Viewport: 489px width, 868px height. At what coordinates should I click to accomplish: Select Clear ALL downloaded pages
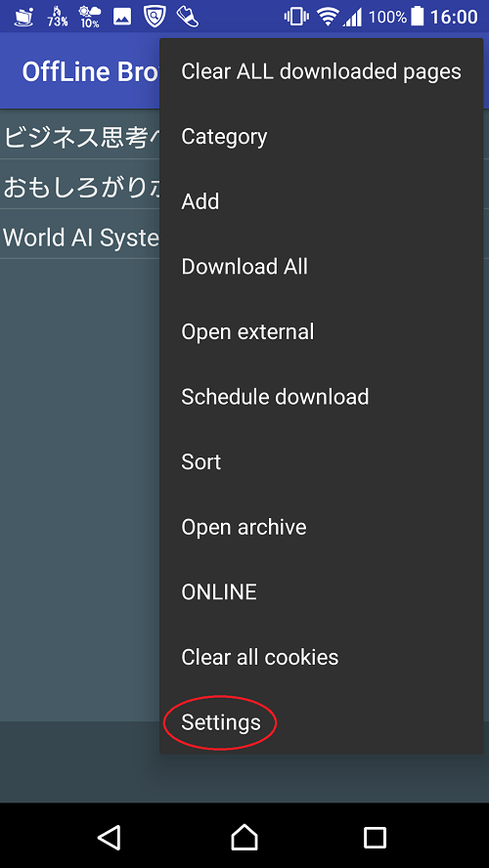pyautogui.click(x=321, y=71)
